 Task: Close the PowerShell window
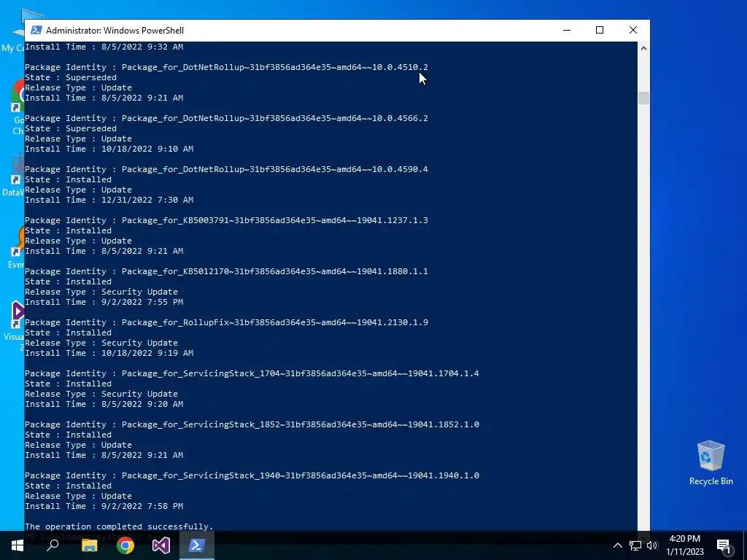pyautogui.click(x=633, y=30)
